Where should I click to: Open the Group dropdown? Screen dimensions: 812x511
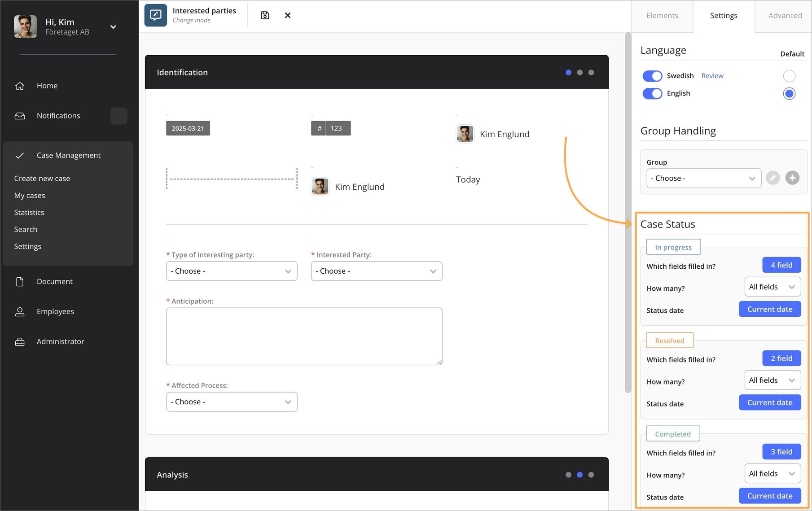point(703,178)
